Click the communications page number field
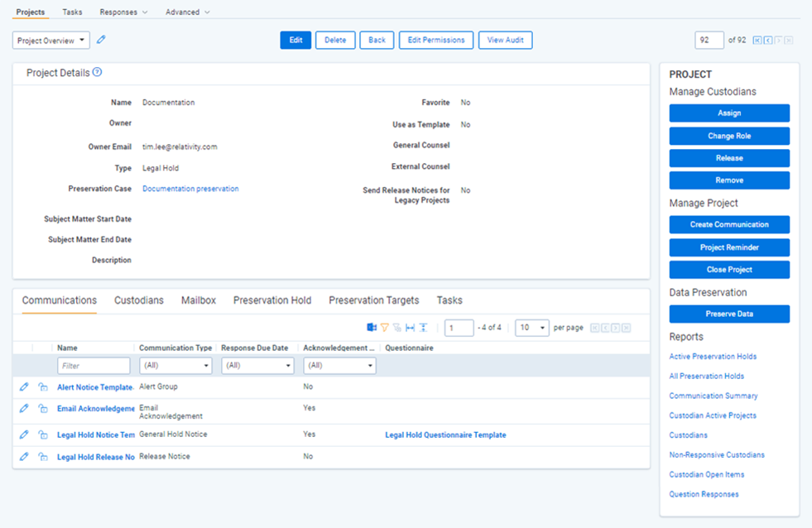Viewport: 812px width, 528px height. point(459,328)
